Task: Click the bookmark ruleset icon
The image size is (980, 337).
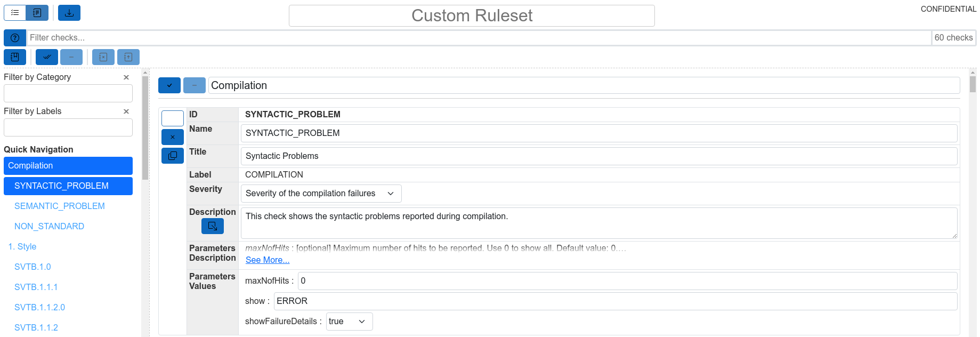Action: (15, 57)
